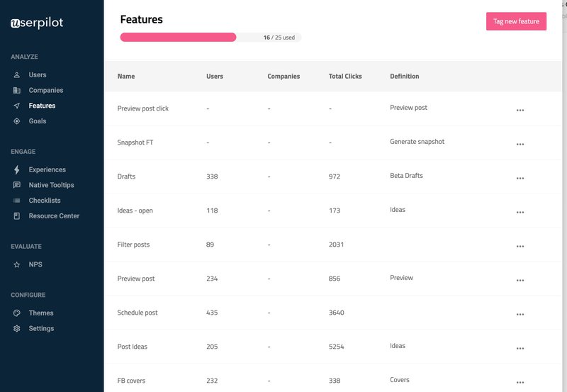This screenshot has height=392, width=567.
Task: Click the features usage progress bar
Action: click(x=210, y=38)
